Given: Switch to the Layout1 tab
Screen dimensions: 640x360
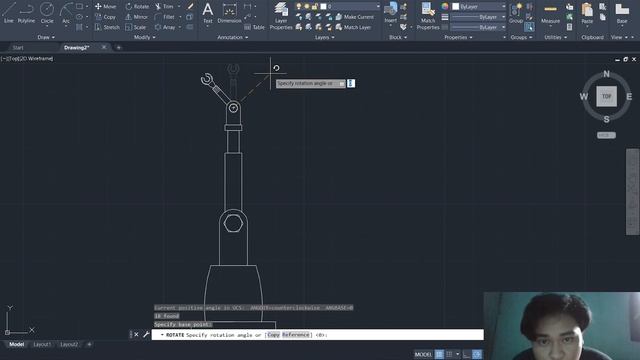Looking at the screenshot, I should point(42,344).
